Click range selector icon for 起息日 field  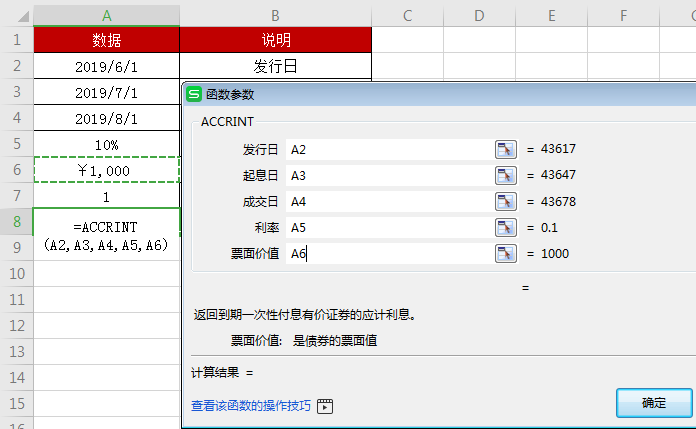pyautogui.click(x=506, y=175)
